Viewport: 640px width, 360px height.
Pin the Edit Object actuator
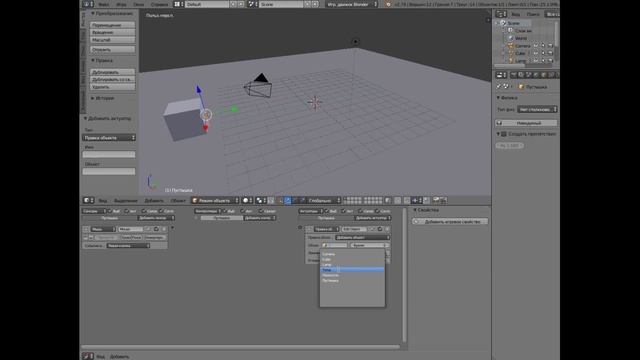tap(372, 229)
